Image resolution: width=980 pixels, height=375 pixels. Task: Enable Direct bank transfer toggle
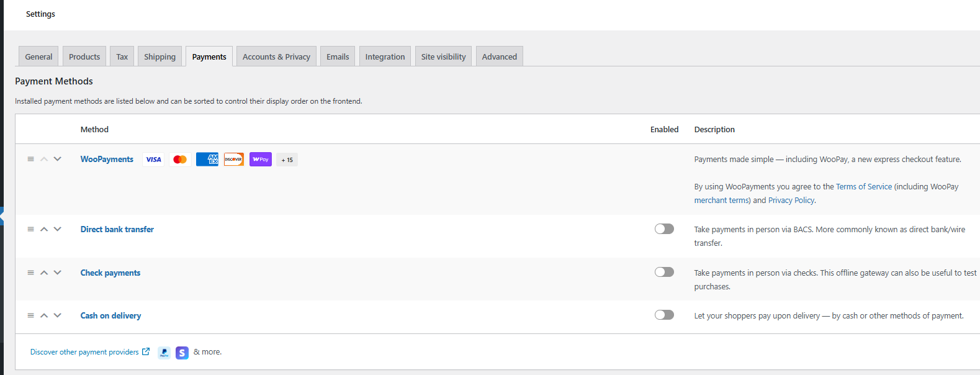[664, 229]
